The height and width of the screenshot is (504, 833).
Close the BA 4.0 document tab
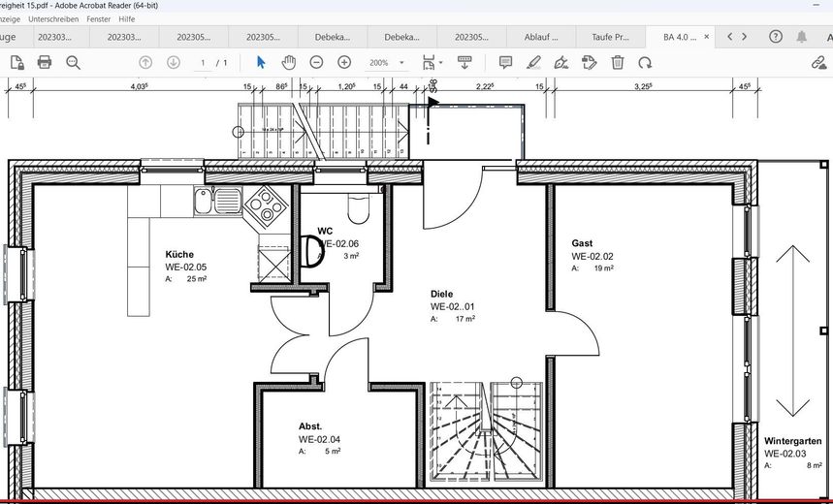(705, 37)
